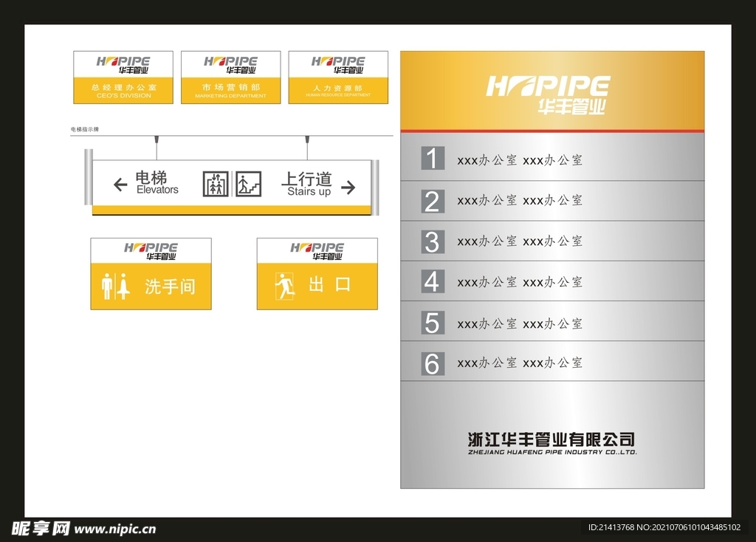
Task: Click HFPIPE logo on CEO's Division sign
Action: [123, 65]
